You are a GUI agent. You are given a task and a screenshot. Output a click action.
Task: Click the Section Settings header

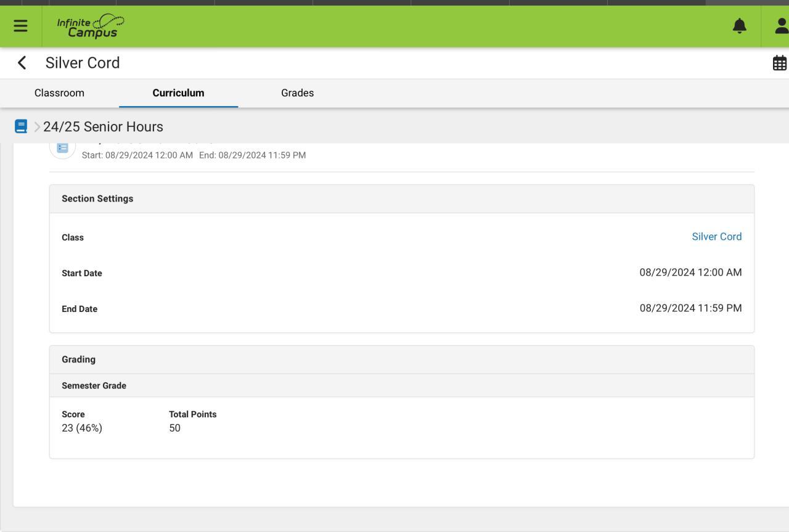pos(402,199)
